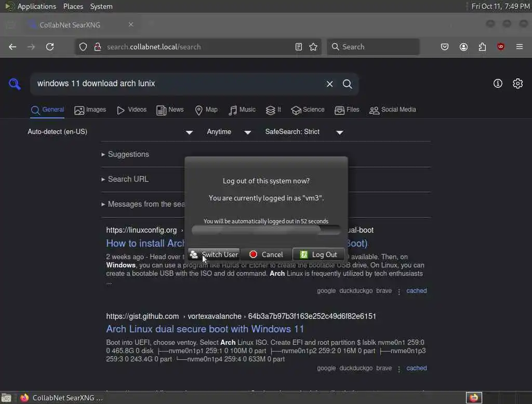Open the SafeSearch: Strict dropdown
The image size is (532, 404).
click(304, 132)
